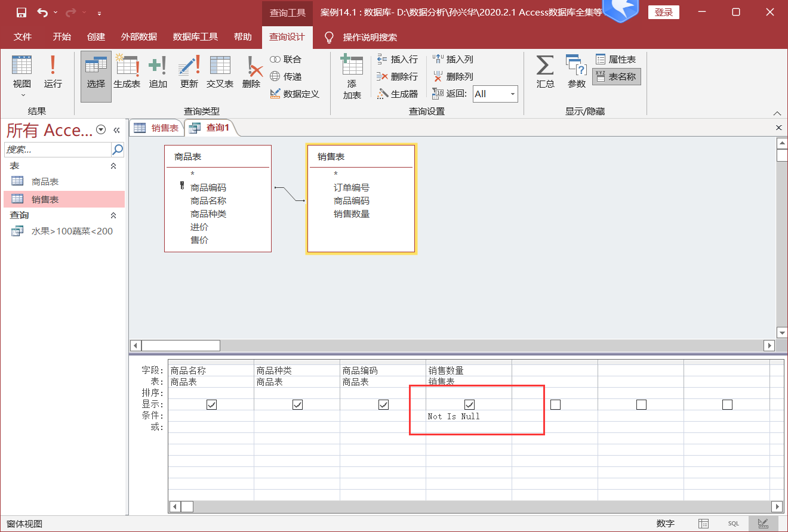Viewport: 788px width, 532px height.
Task: Collapse the 查询 group in navigation pane
Action: pyautogui.click(x=113, y=215)
